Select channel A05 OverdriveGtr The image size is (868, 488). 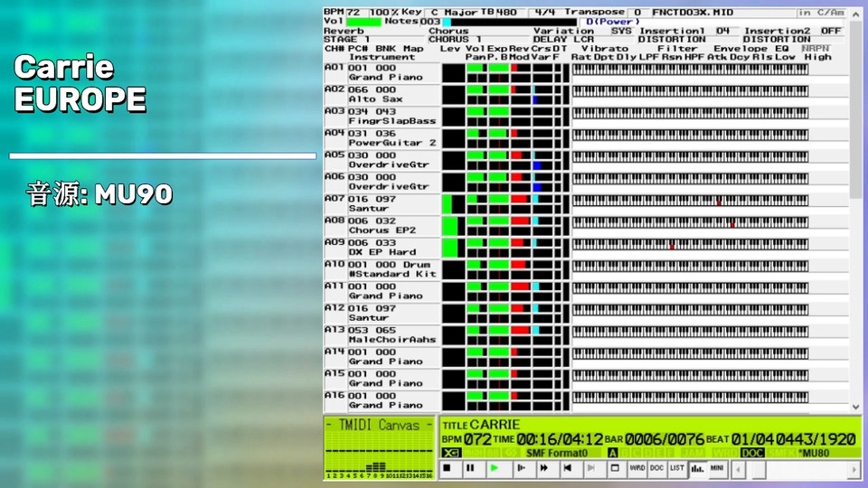point(382,160)
